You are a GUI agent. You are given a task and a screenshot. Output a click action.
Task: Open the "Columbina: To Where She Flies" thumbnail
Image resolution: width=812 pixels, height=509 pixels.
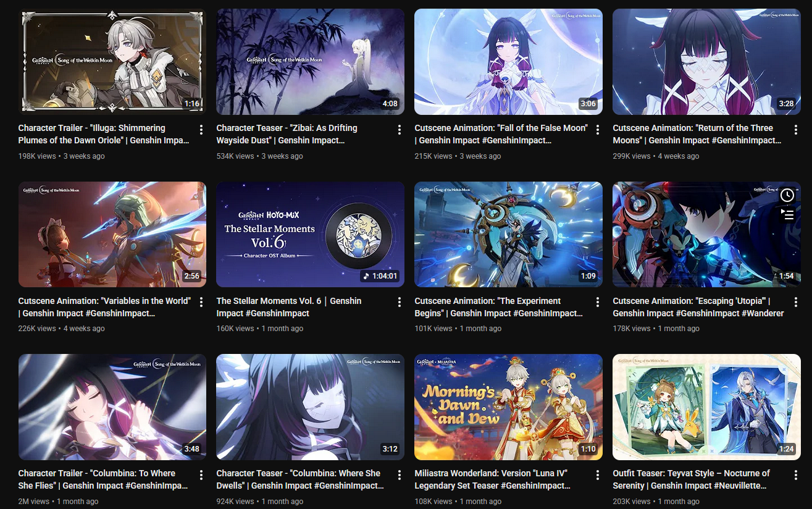112,407
